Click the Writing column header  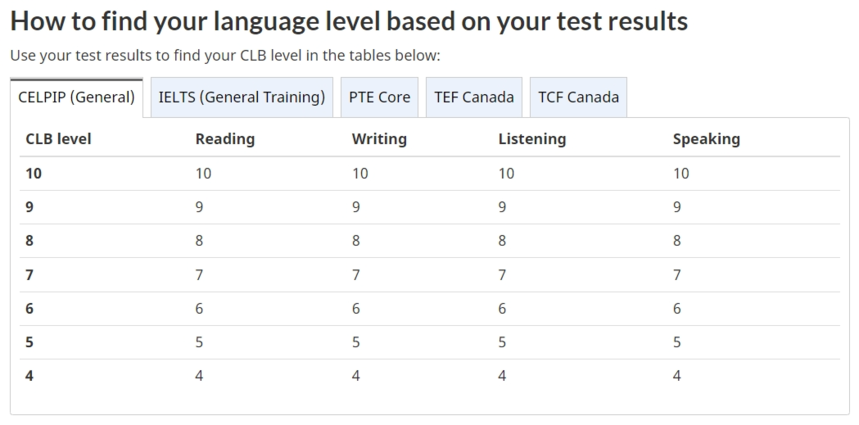pyautogui.click(x=379, y=140)
